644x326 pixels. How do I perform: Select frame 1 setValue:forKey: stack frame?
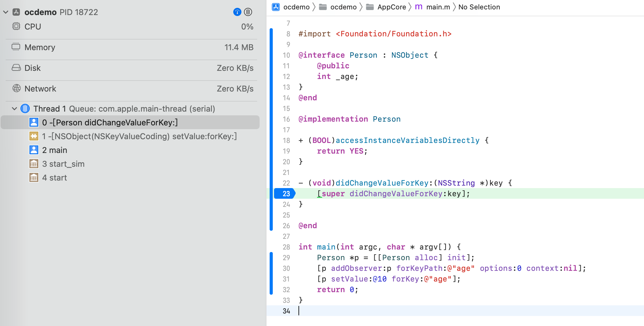pyautogui.click(x=130, y=136)
